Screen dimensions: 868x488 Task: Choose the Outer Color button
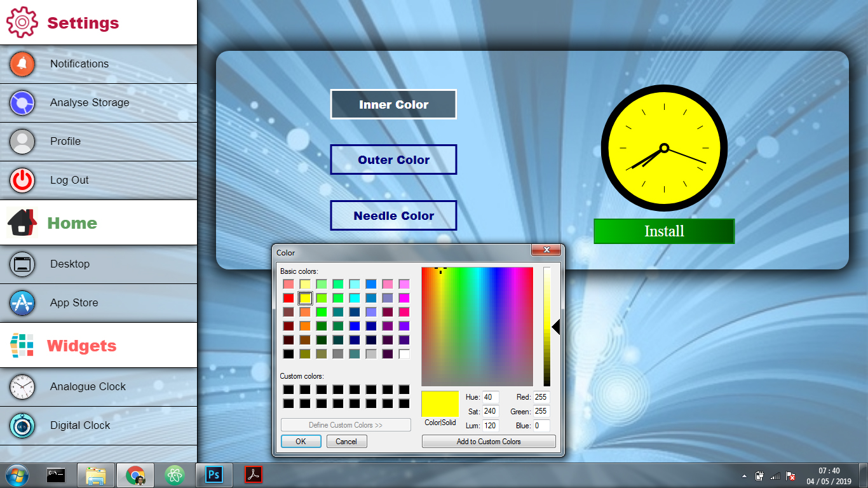[x=393, y=159]
